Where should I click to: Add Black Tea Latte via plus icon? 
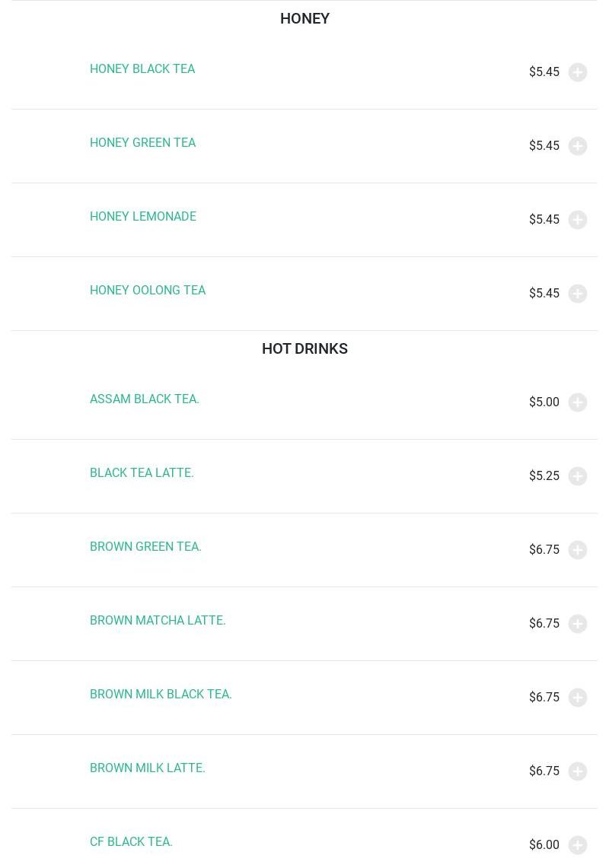[x=578, y=476]
